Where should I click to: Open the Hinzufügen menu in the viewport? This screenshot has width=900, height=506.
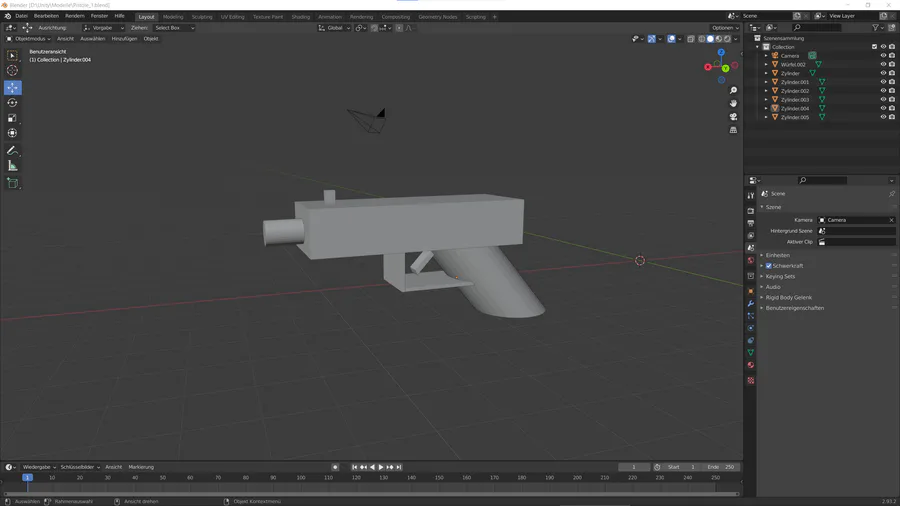(x=124, y=39)
